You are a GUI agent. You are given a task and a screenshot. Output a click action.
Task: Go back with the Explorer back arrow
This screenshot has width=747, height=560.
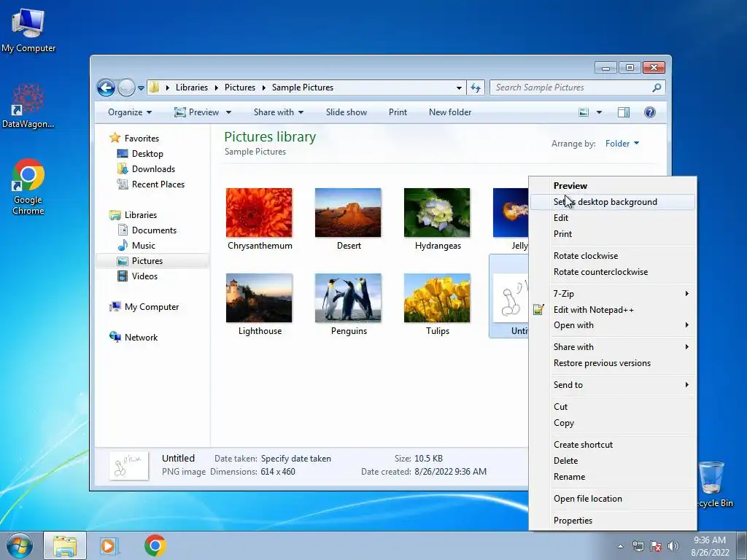106,87
